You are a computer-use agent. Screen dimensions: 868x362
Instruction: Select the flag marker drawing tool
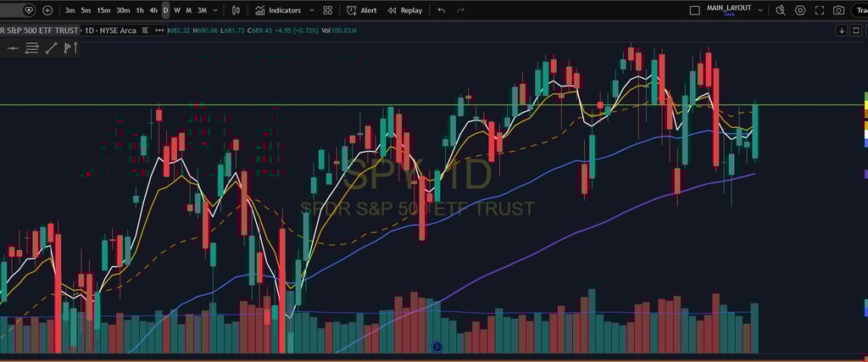click(x=66, y=48)
